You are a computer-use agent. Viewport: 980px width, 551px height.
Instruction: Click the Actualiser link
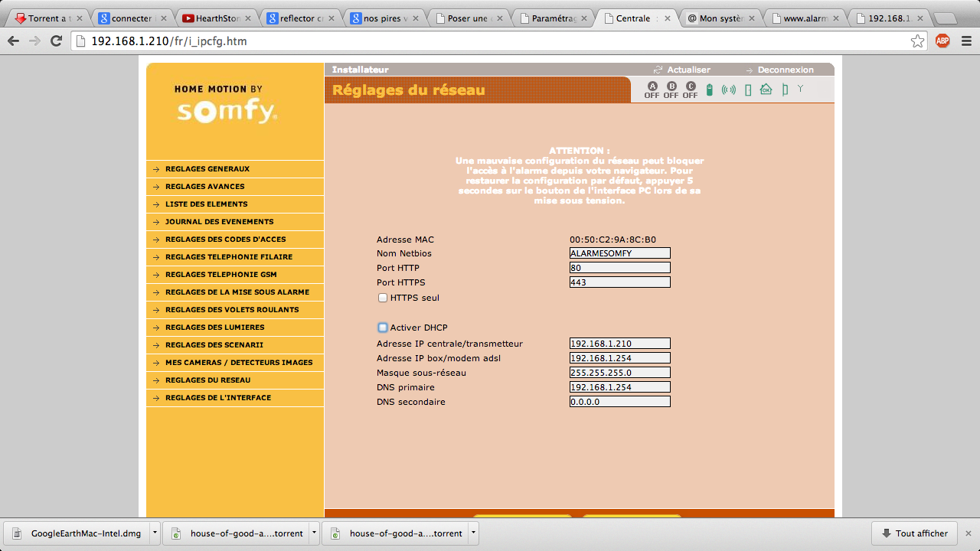[x=688, y=70]
